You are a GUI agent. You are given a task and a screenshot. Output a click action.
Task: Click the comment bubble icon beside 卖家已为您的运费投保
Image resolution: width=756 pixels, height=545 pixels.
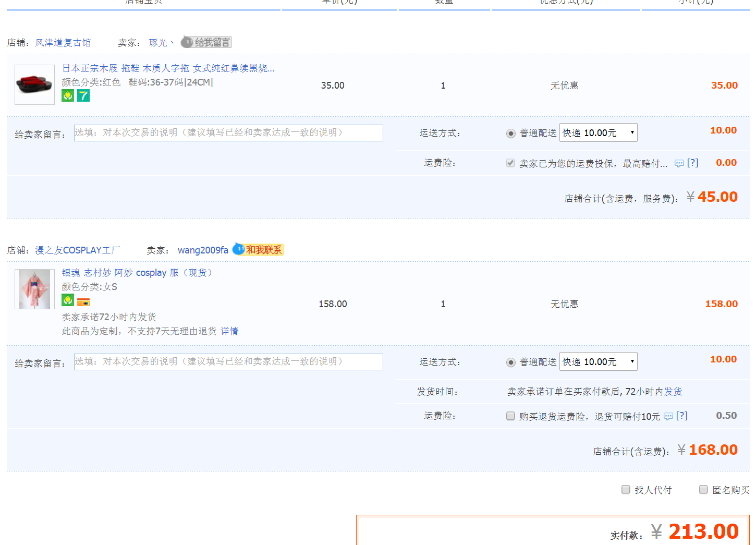pos(679,163)
